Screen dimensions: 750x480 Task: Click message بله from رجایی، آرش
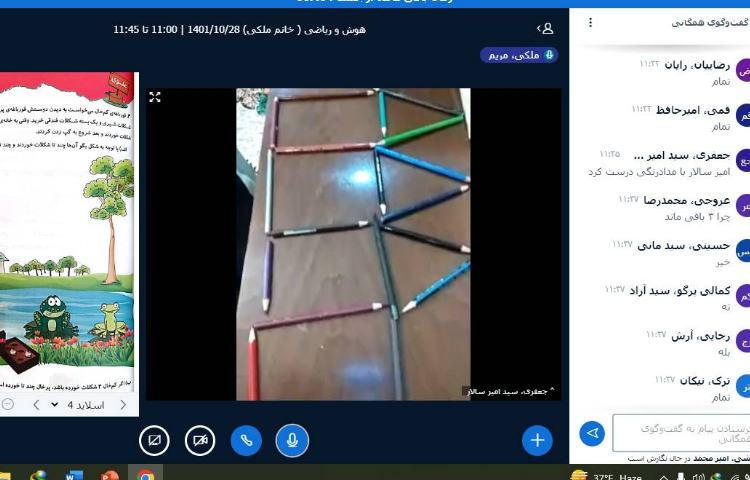tap(724, 352)
